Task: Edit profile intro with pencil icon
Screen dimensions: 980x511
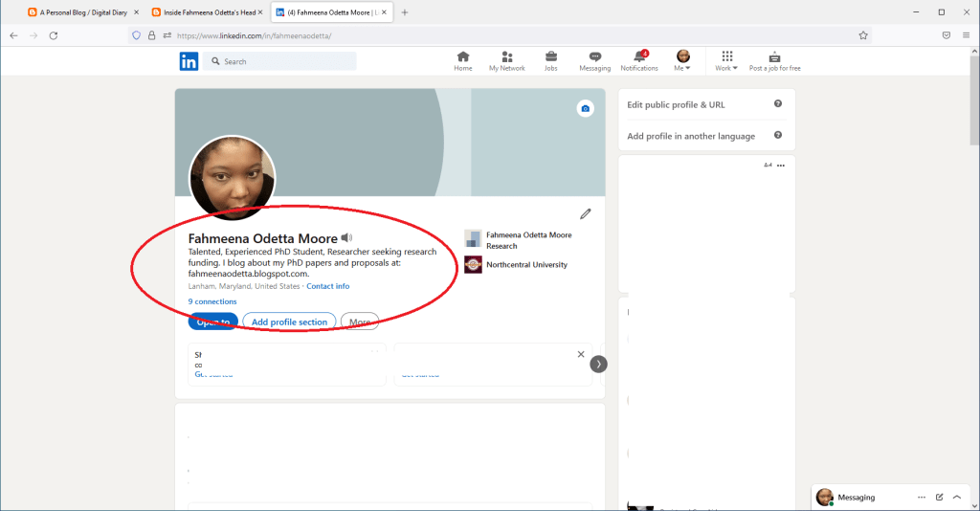Action: point(585,214)
